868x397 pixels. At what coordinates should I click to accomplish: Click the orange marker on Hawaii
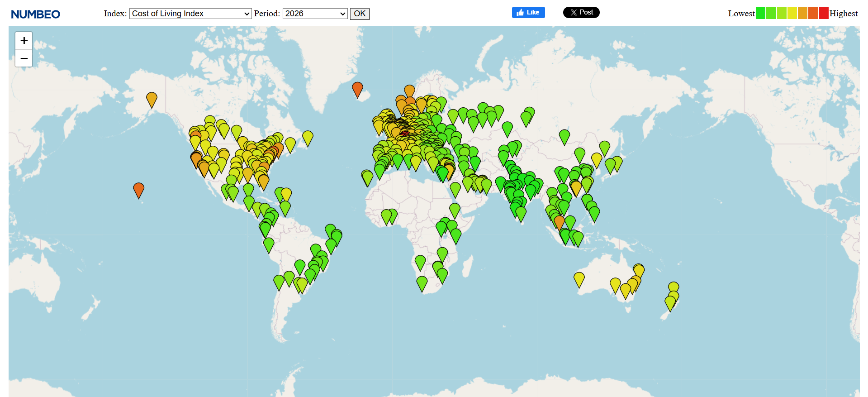pyautogui.click(x=138, y=189)
